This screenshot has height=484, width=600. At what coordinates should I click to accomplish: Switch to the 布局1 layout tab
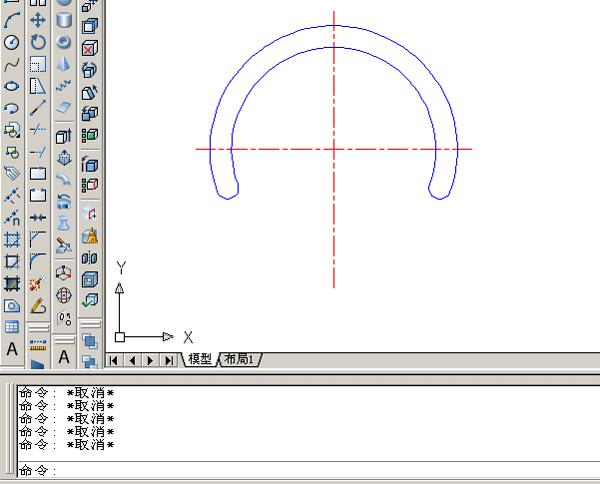point(240,359)
